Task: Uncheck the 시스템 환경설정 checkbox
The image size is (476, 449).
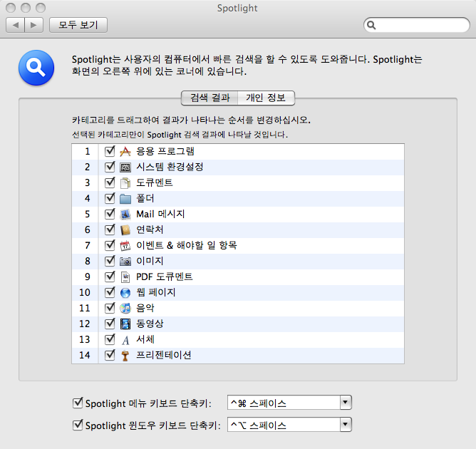Action: pyautogui.click(x=110, y=167)
